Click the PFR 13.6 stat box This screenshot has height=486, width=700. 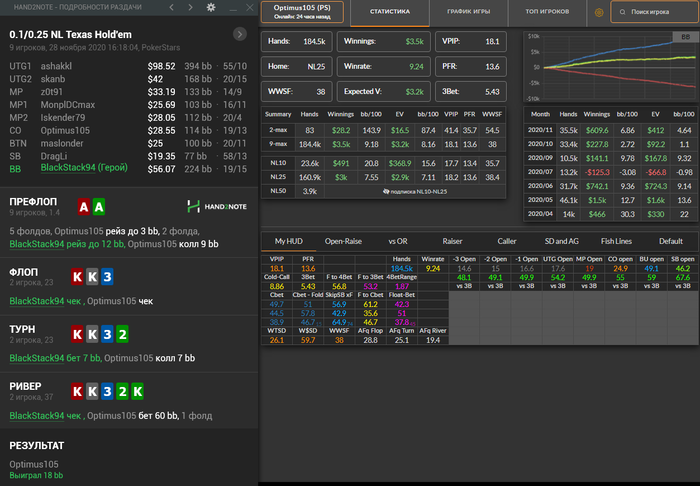pos(471,66)
